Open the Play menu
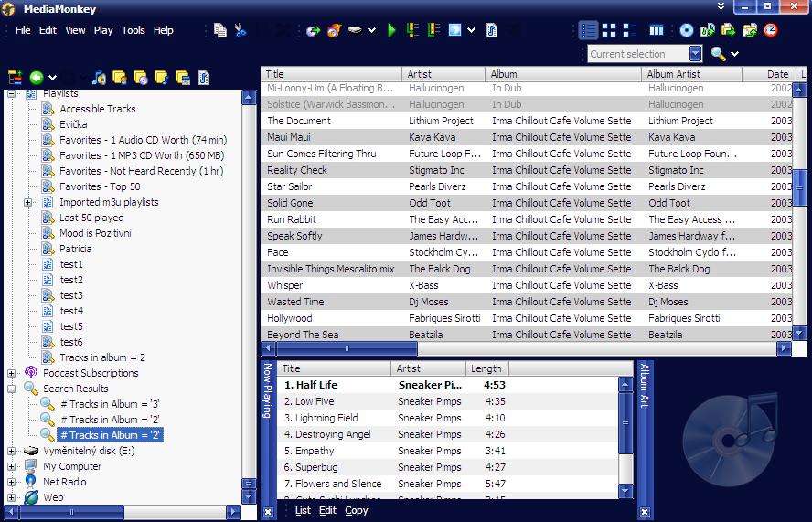Image resolution: width=812 pixels, height=522 pixels. pyautogui.click(x=103, y=30)
